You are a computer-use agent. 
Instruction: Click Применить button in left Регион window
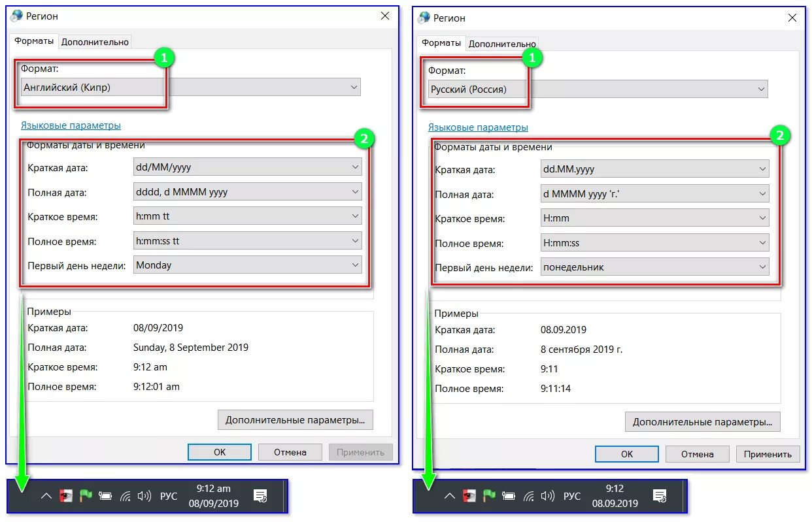tap(361, 452)
